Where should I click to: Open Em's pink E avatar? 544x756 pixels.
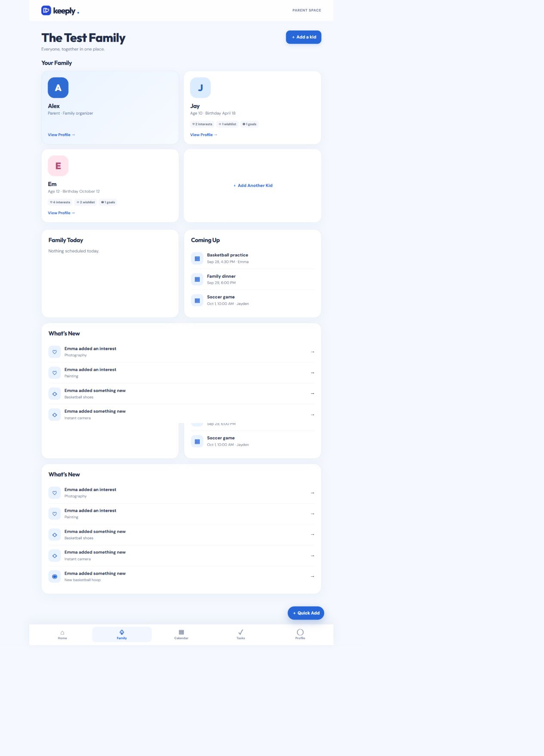pyautogui.click(x=58, y=166)
